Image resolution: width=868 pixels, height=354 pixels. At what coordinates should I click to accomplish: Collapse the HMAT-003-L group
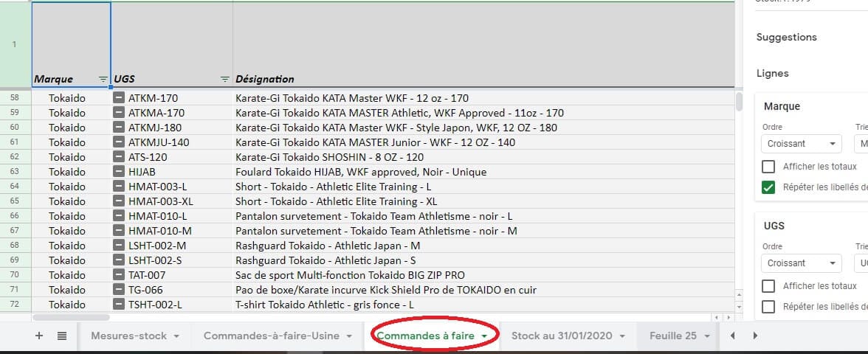(118, 187)
